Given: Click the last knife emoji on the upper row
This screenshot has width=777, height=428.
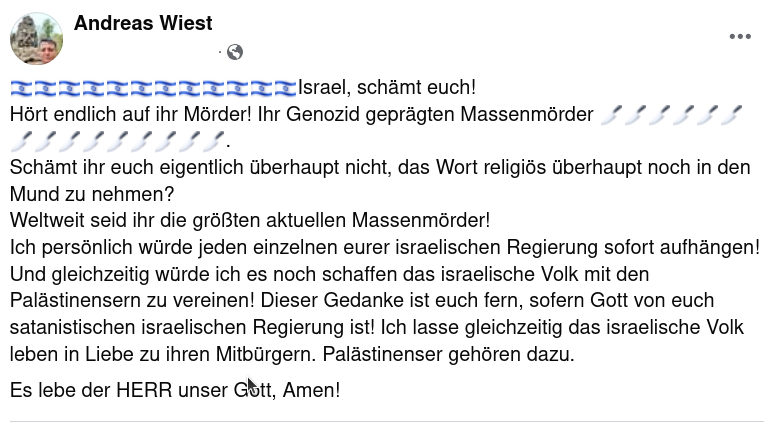Looking at the screenshot, I should point(732,115).
